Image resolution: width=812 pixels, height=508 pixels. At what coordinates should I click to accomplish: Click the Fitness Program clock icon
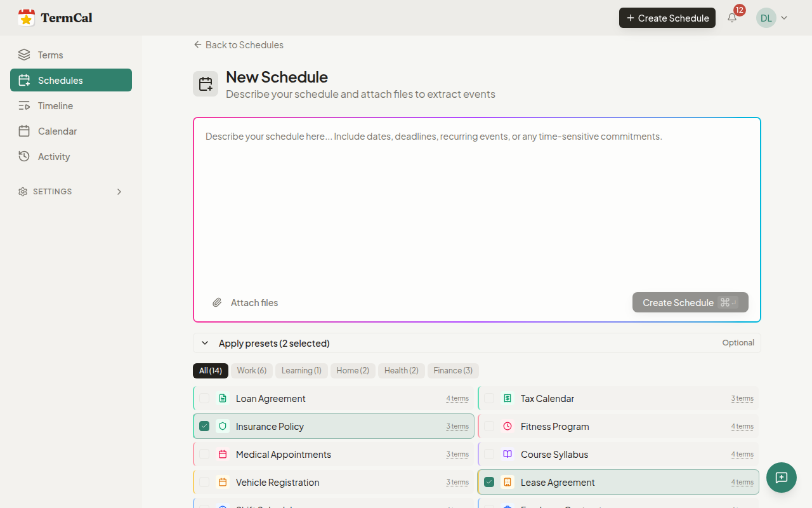click(507, 427)
